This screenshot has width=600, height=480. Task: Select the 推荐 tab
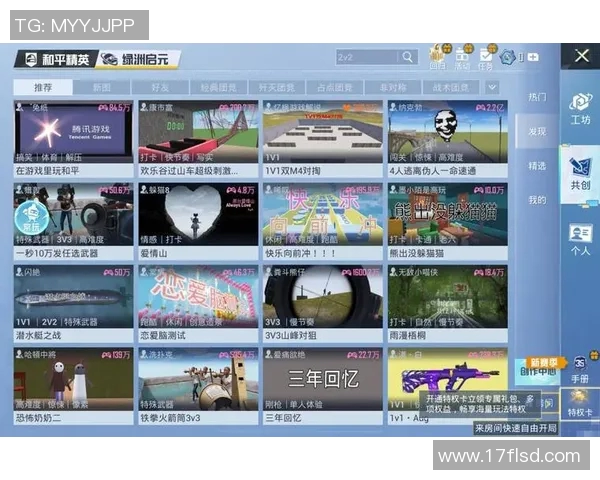coord(43,87)
